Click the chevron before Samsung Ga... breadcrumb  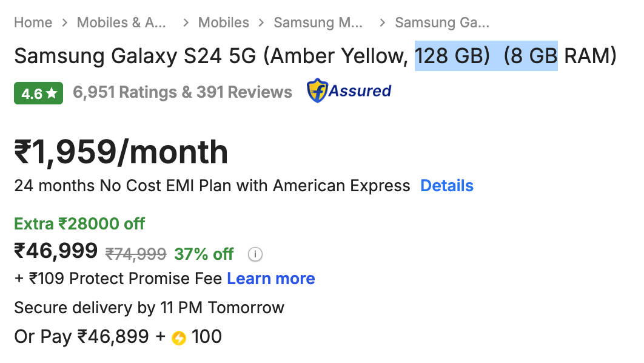[382, 23]
